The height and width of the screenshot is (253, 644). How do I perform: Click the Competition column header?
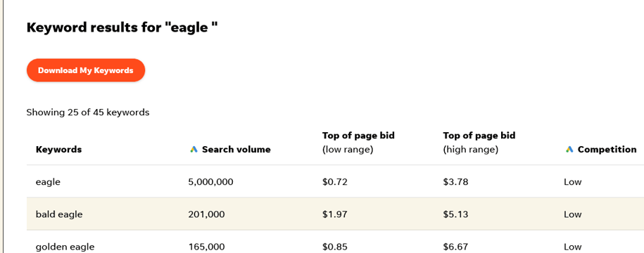click(607, 149)
